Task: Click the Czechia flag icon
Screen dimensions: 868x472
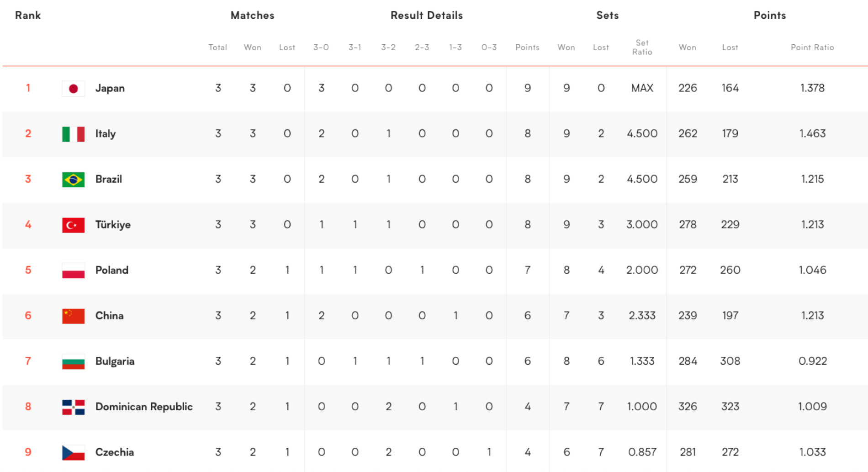Action: pyautogui.click(x=73, y=452)
